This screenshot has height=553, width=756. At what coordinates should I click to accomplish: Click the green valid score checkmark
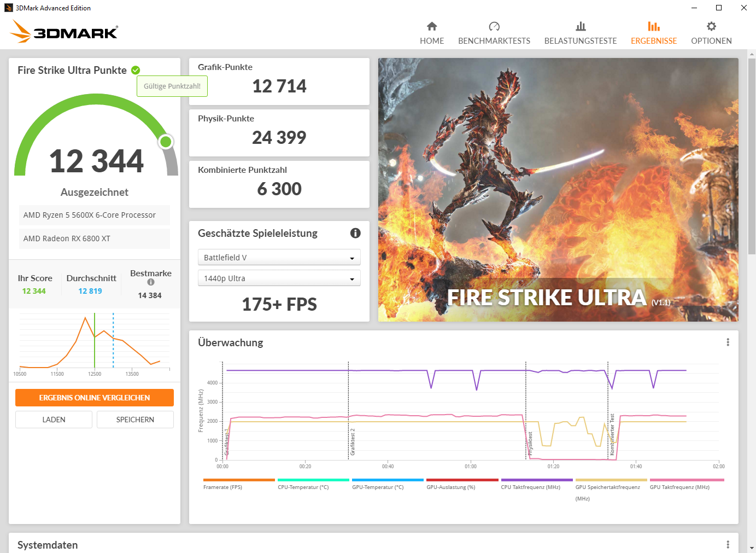click(136, 70)
